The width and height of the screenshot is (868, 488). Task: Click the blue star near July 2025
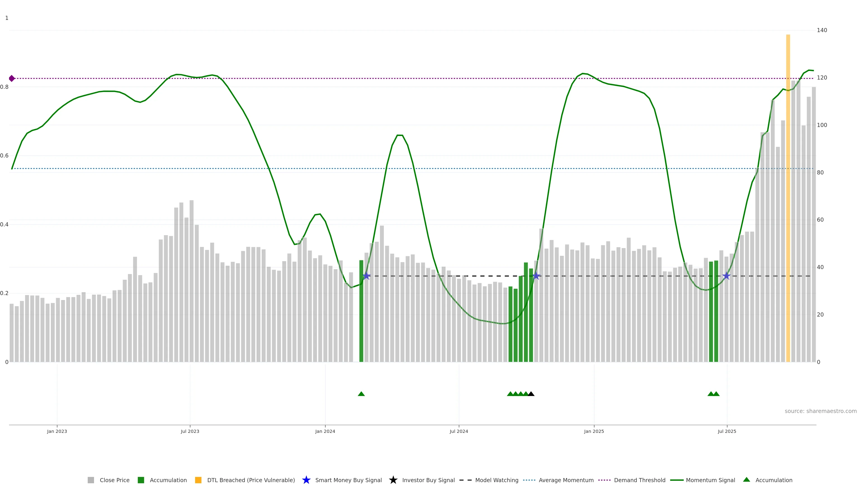point(726,276)
